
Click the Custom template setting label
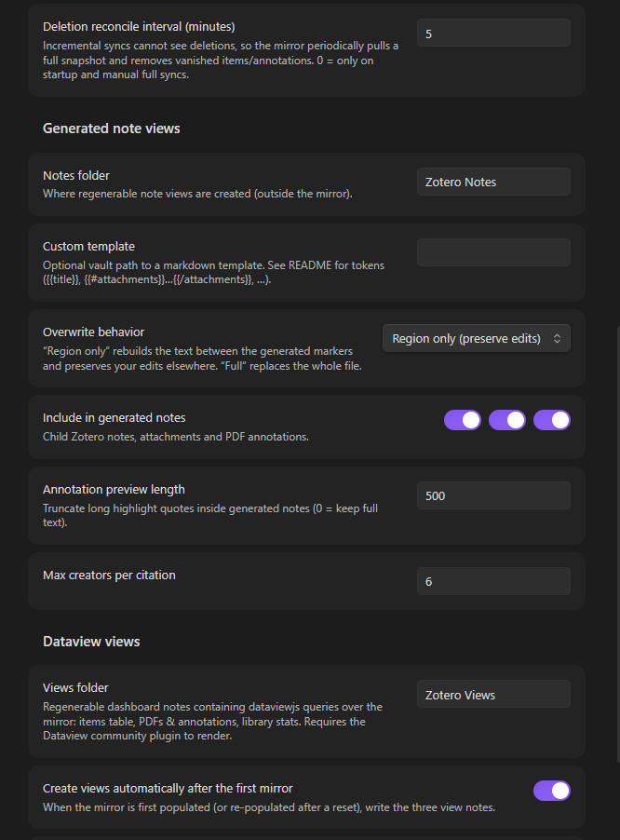click(88, 247)
